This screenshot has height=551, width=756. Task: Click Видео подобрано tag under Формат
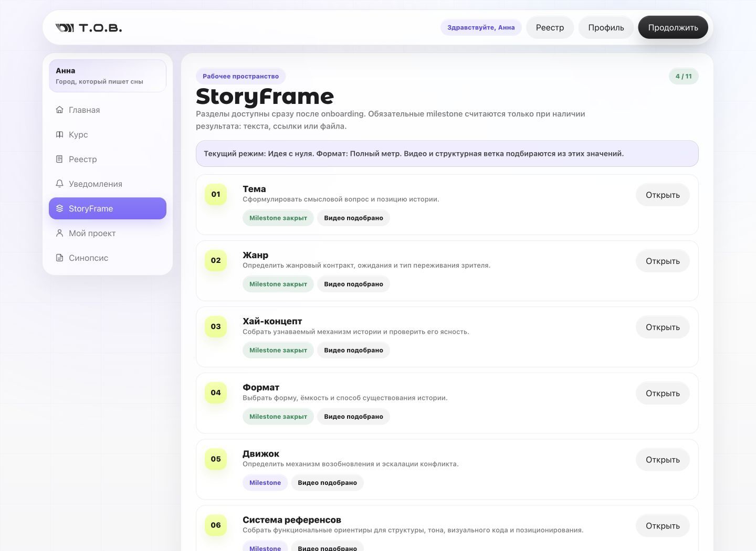click(x=353, y=416)
